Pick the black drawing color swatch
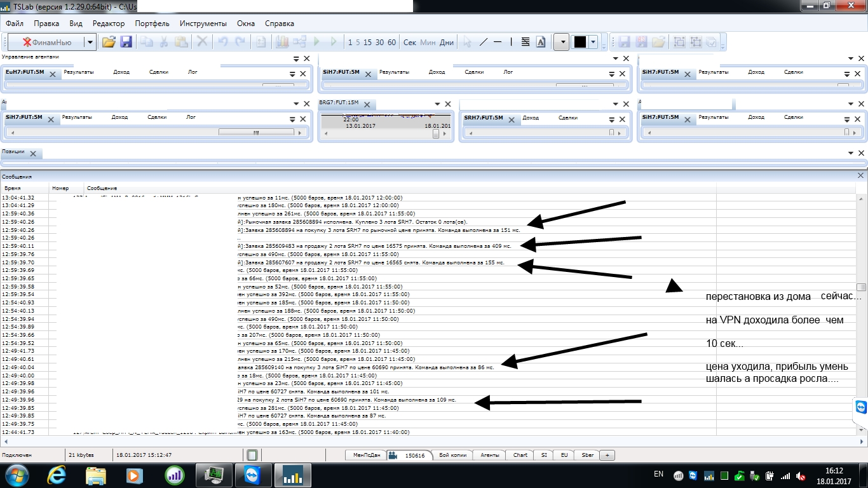Image resolution: width=868 pixels, height=488 pixels. coord(580,42)
